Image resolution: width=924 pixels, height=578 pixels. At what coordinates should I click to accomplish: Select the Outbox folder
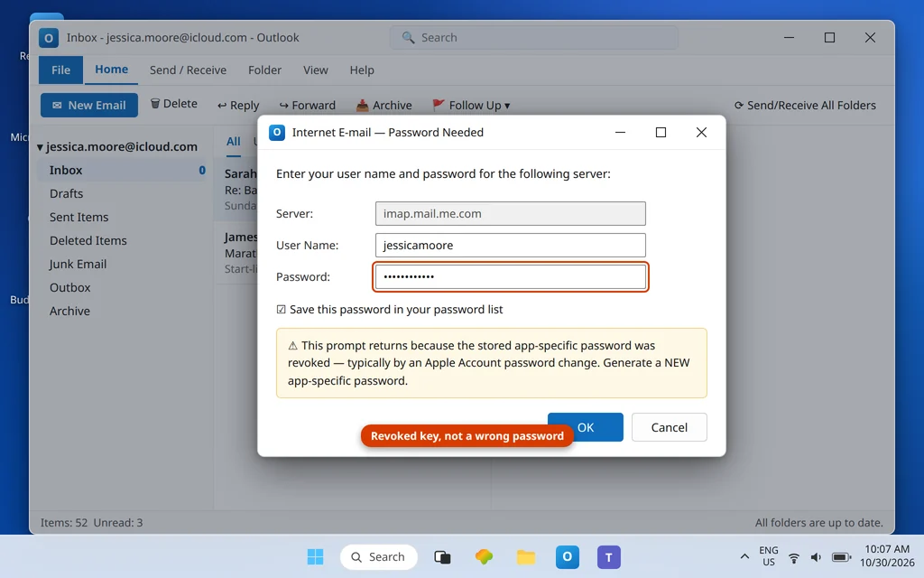point(125,288)
